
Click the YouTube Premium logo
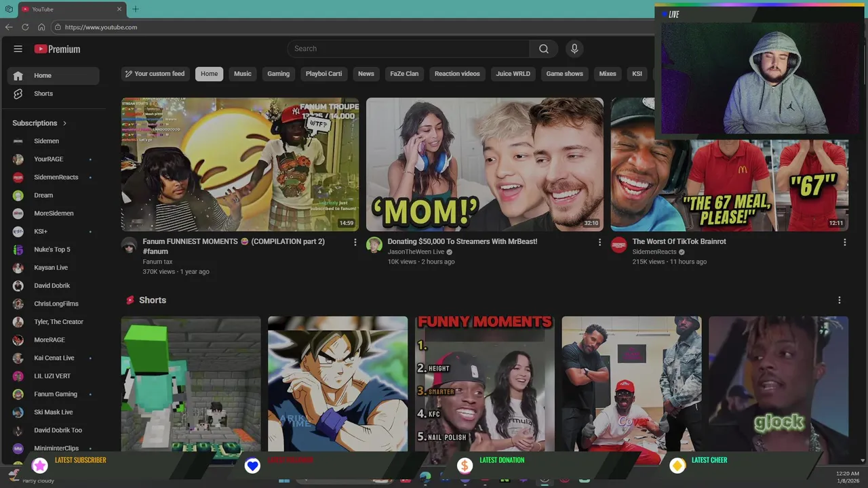click(x=58, y=49)
